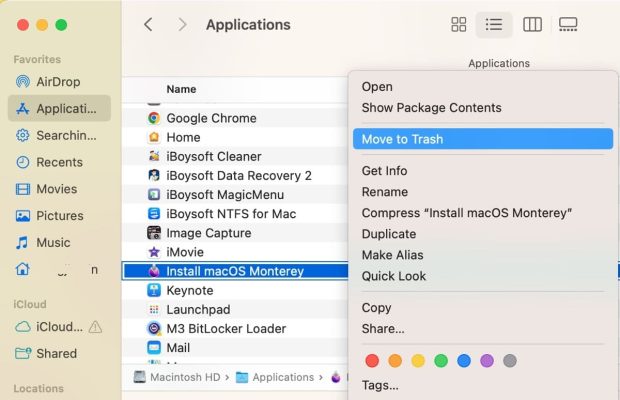The image size is (620, 400).
Task: Open Shared in the sidebar
Action: pos(59,353)
